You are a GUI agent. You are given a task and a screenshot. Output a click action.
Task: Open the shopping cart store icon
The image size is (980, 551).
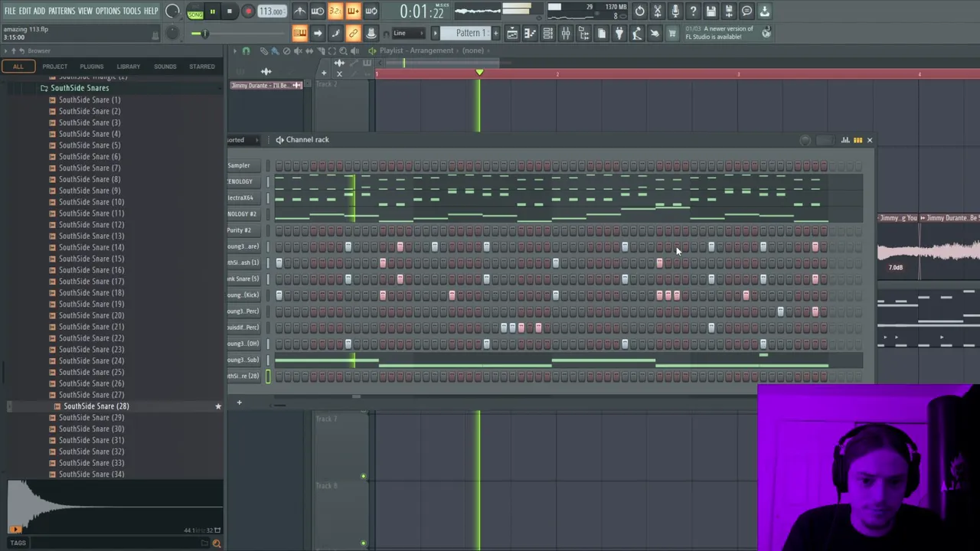pyautogui.click(x=672, y=33)
